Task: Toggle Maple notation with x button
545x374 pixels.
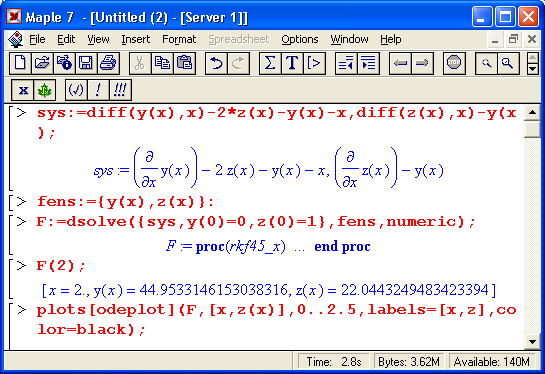Action: pos(23,90)
